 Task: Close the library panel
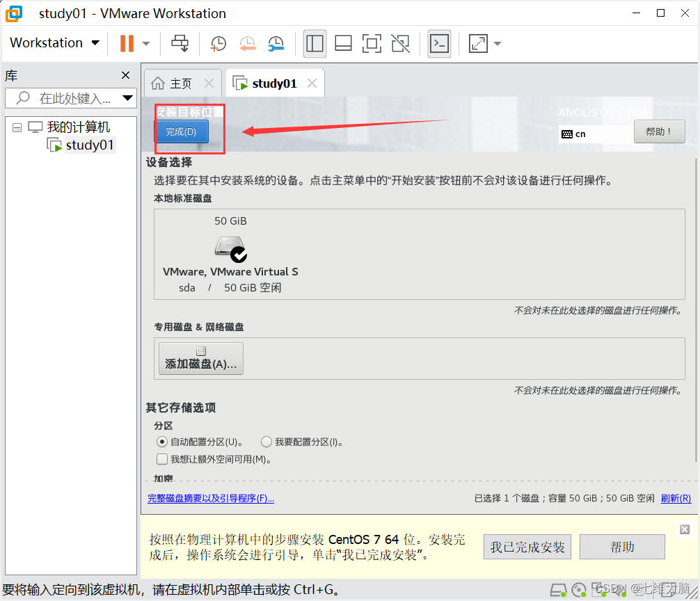[x=125, y=75]
